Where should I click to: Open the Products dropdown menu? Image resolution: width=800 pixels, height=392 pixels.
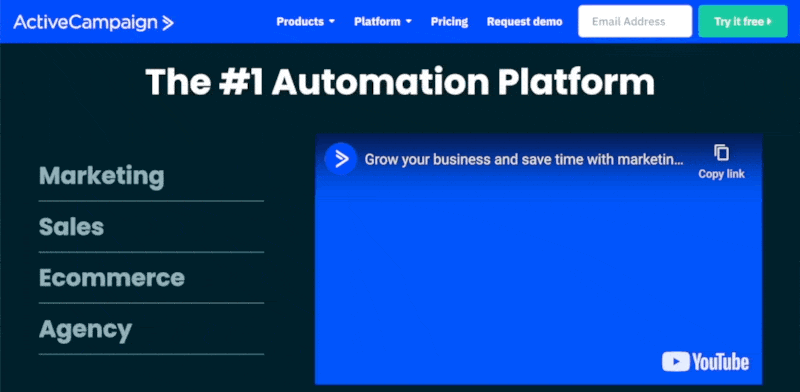[306, 21]
